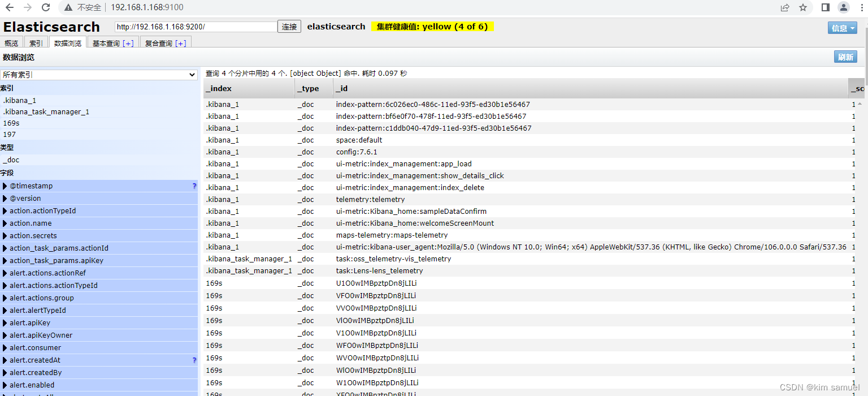Filter by the .kibana_1 index

[99, 100]
